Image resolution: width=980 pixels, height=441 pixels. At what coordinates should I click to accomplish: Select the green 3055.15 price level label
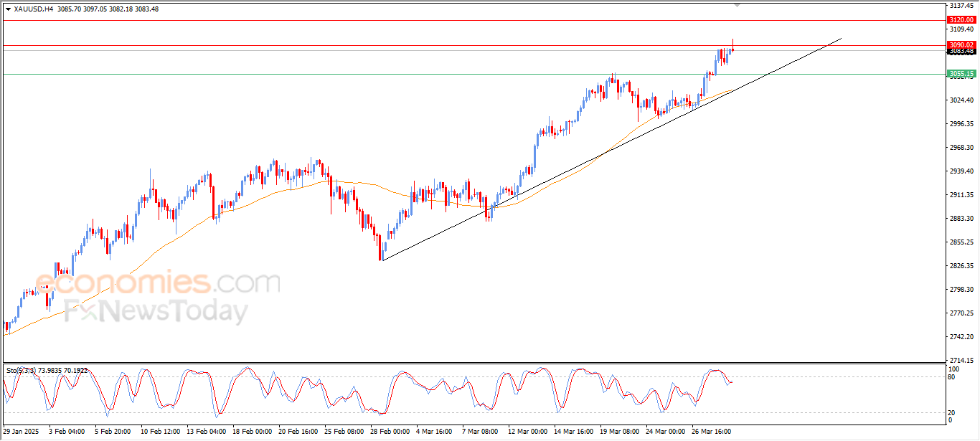(x=961, y=74)
